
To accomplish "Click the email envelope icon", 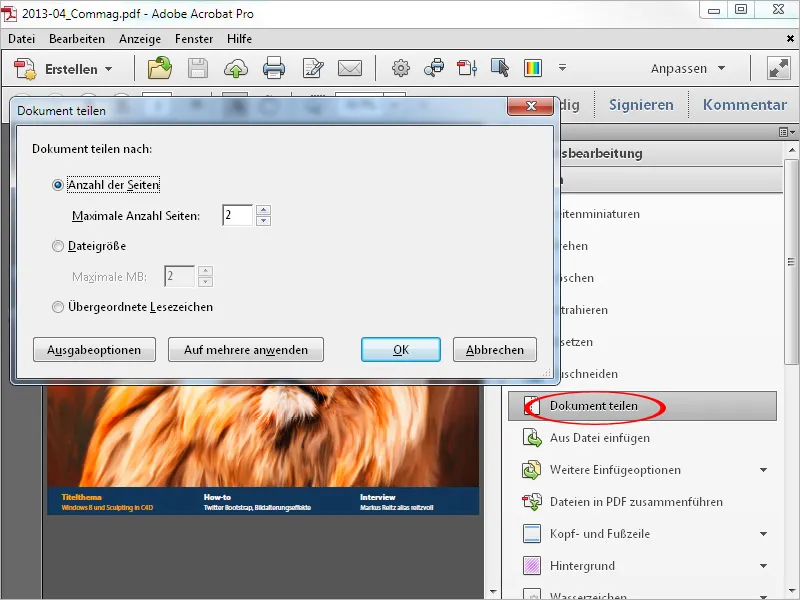I will tap(350, 68).
